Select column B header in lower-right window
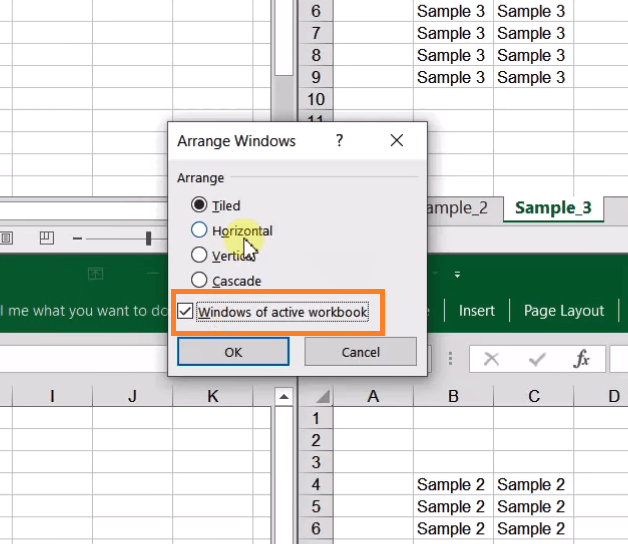 [453, 396]
